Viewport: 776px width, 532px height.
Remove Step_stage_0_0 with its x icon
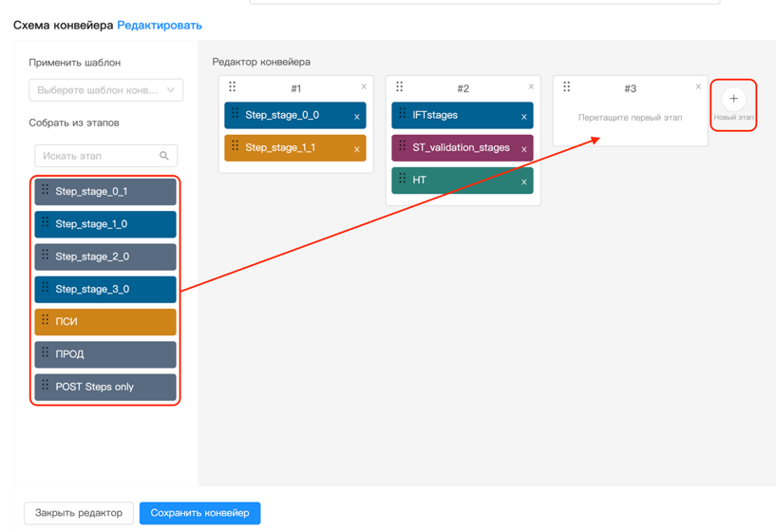tap(357, 117)
